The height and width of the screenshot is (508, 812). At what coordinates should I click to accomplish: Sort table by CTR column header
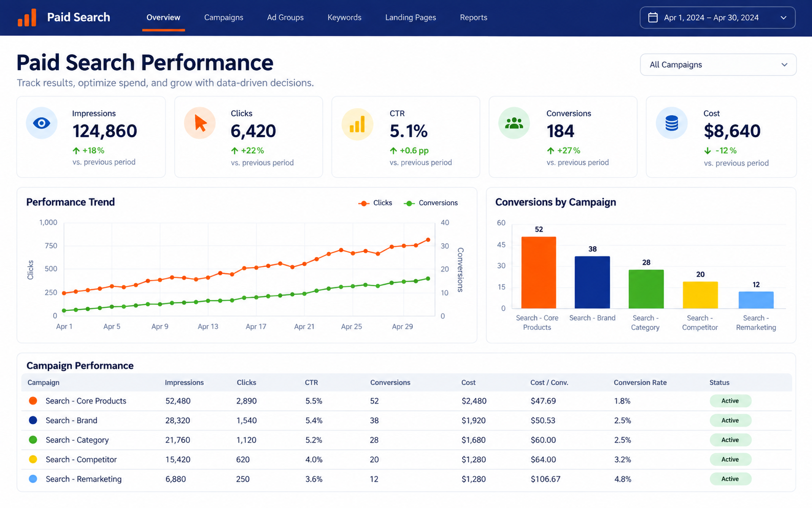click(311, 383)
